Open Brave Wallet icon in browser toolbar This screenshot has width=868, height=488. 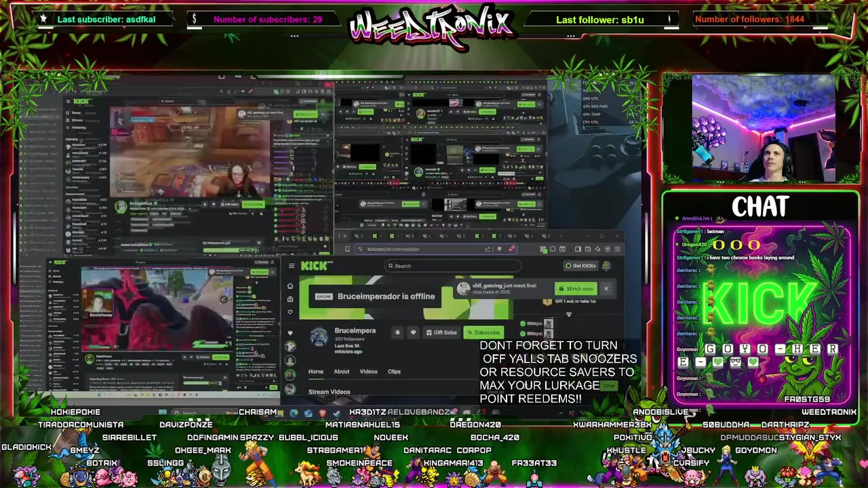tap(588, 249)
